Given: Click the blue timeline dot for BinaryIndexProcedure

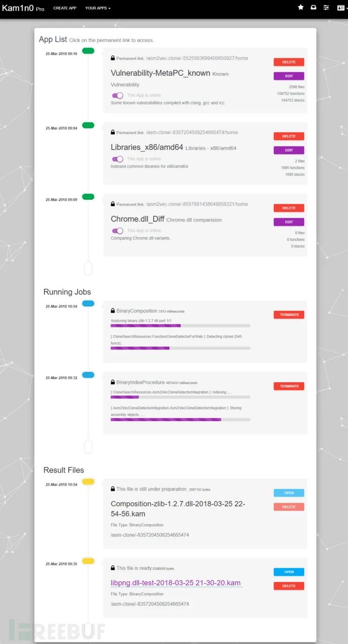Looking at the screenshot, I should [88, 375].
